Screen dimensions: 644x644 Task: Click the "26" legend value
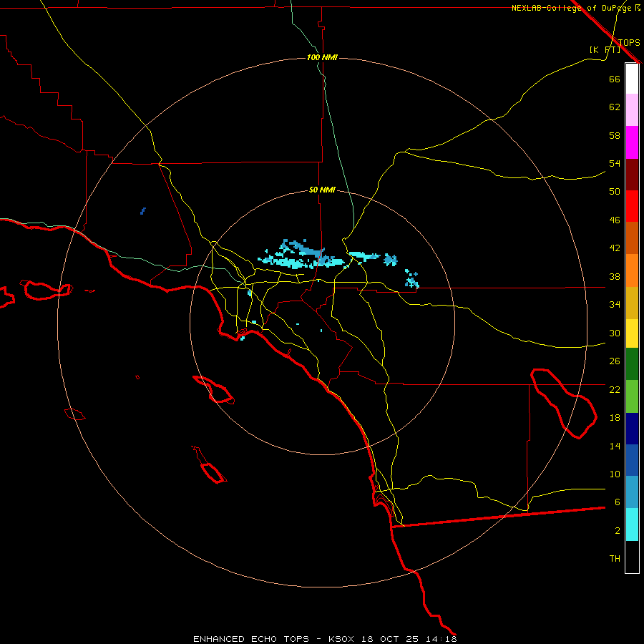click(615, 361)
